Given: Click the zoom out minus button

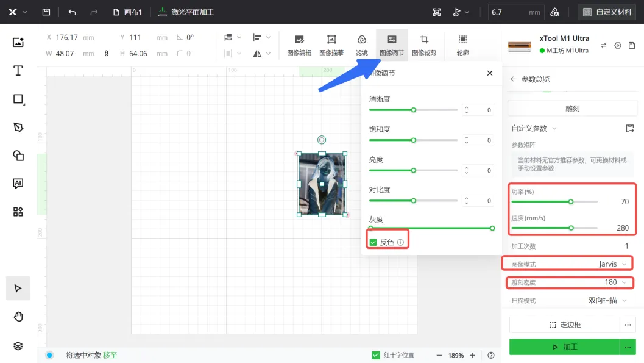Looking at the screenshot, I should pyautogui.click(x=439, y=355).
